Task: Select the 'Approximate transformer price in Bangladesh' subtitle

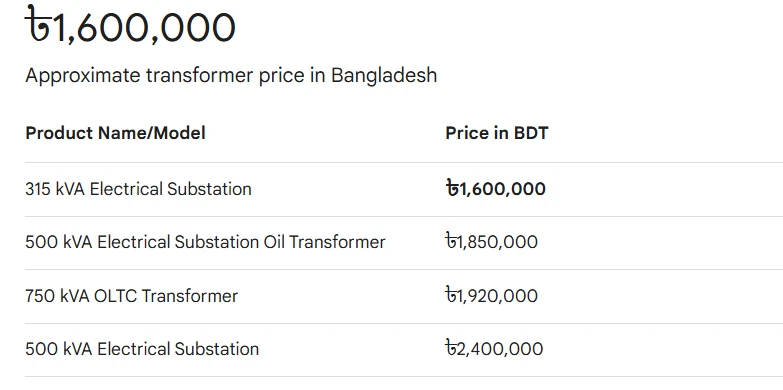Action: click(x=231, y=75)
